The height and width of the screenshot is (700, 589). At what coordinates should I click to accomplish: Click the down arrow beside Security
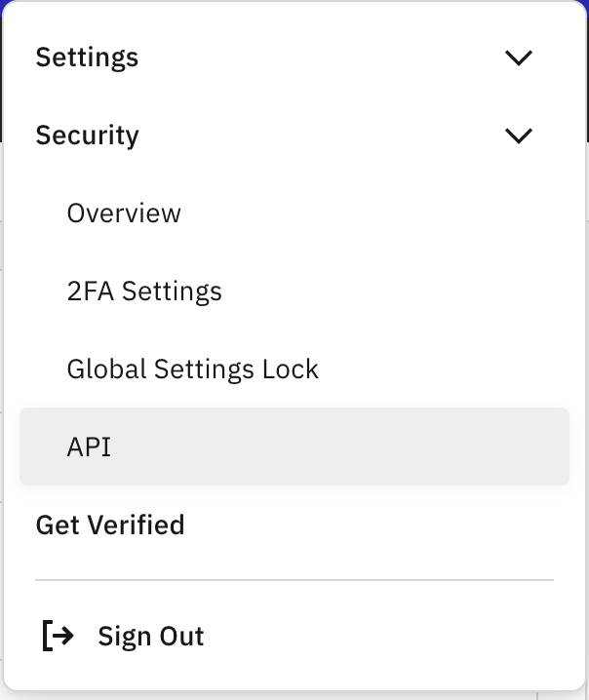pyautogui.click(x=519, y=136)
